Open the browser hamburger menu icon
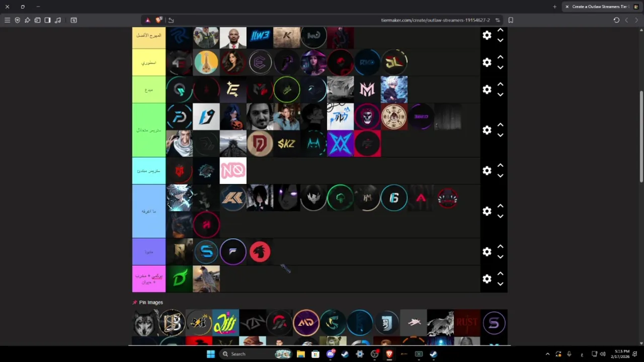The width and height of the screenshot is (644, 362). tap(7, 20)
